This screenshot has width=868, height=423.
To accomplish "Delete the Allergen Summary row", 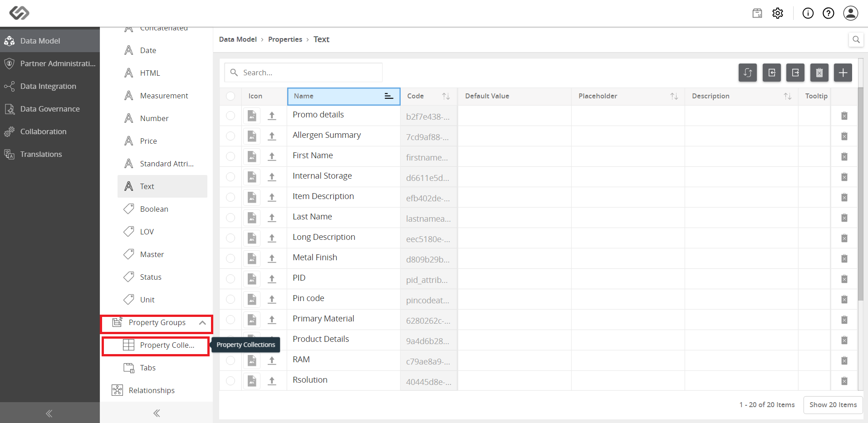I will 844,136.
